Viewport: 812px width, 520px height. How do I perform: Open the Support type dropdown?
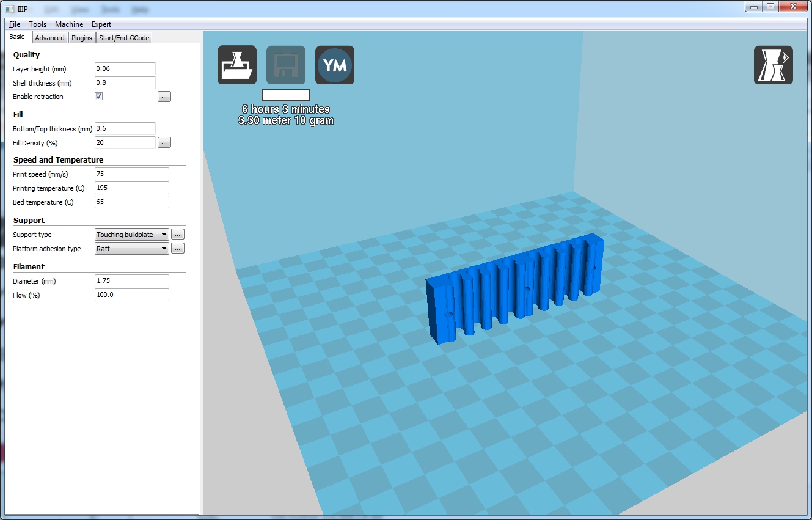point(132,235)
